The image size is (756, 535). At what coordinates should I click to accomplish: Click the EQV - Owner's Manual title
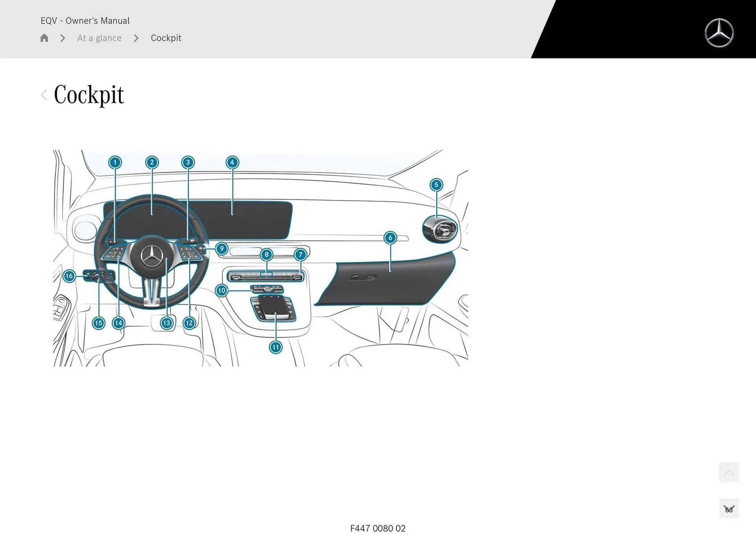[85, 20]
